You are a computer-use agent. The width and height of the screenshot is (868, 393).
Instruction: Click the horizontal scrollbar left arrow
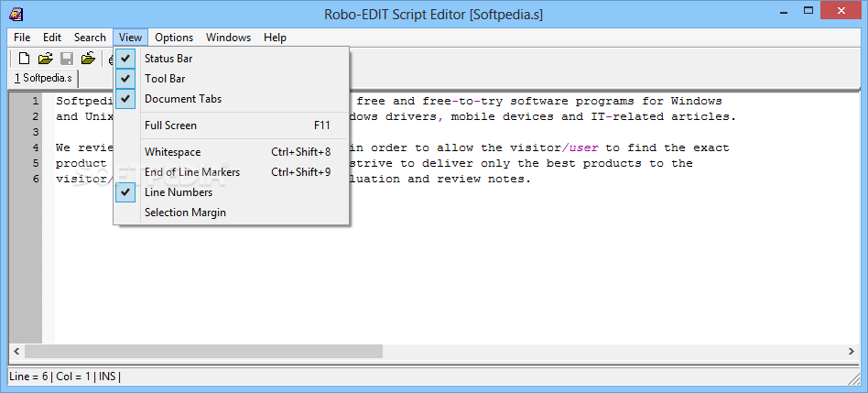click(16, 351)
